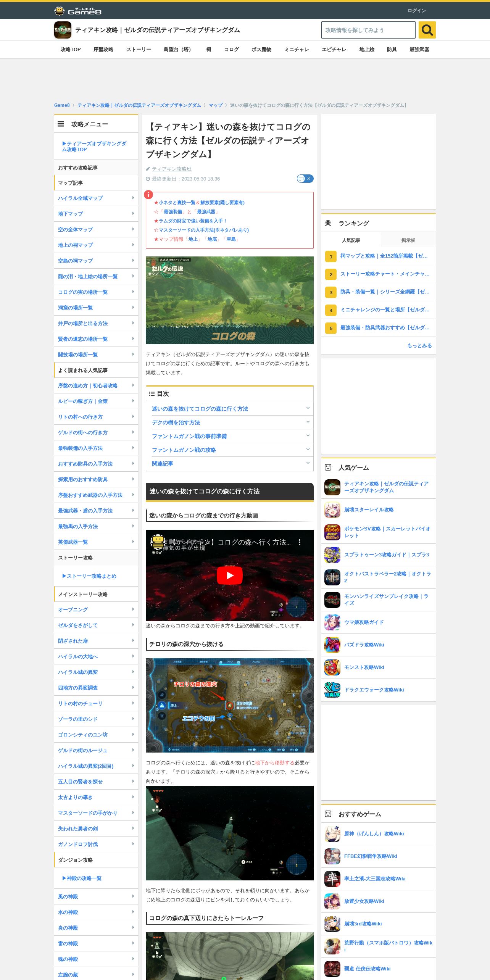This screenshot has height=980, width=490.
Task: Open マップ breadcrumb link
Action: [x=215, y=105]
